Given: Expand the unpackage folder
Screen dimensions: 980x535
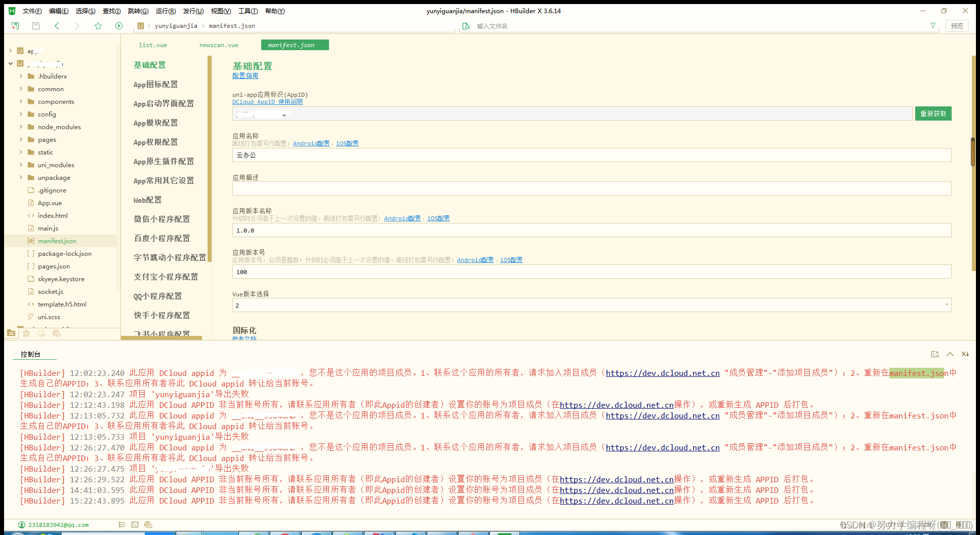Looking at the screenshot, I should [21, 177].
